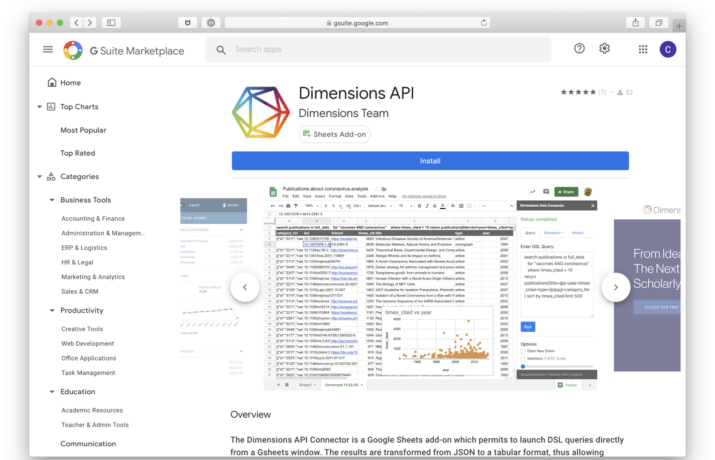Open the Accounting & Finance category

click(93, 218)
